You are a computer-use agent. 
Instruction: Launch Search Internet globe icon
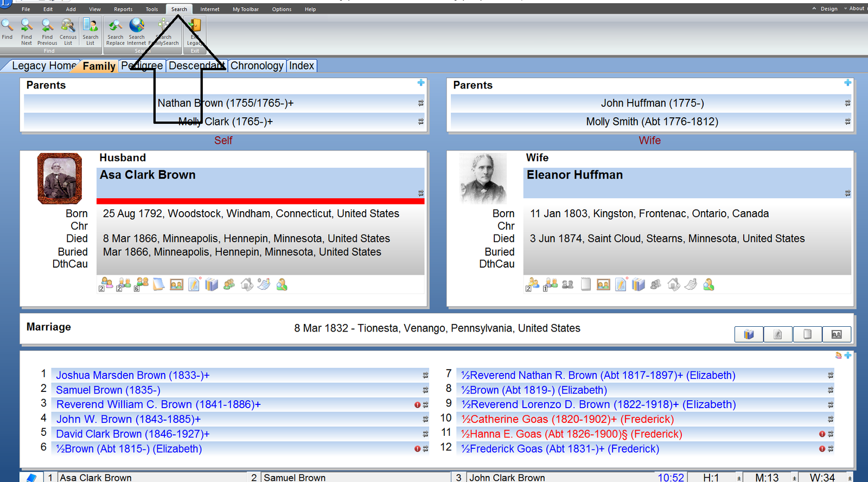click(x=137, y=25)
